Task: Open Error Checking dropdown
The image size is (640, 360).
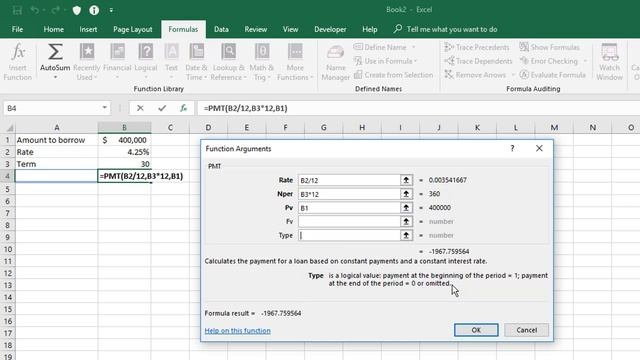Action: pyautogui.click(x=585, y=61)
